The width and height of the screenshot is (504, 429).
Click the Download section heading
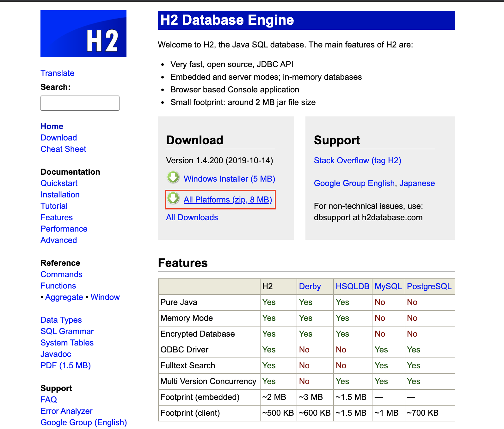click(195, 140)
